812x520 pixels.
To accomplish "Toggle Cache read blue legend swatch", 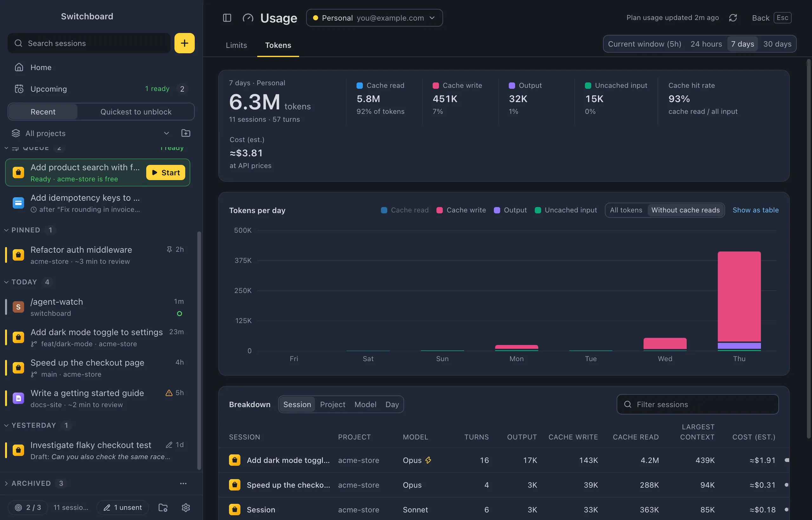I will tap(384, 210).
